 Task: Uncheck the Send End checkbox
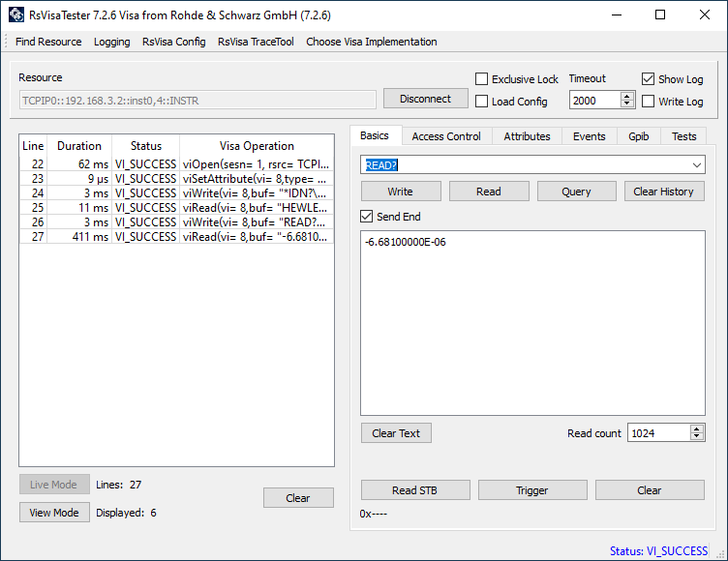(366, 217)
